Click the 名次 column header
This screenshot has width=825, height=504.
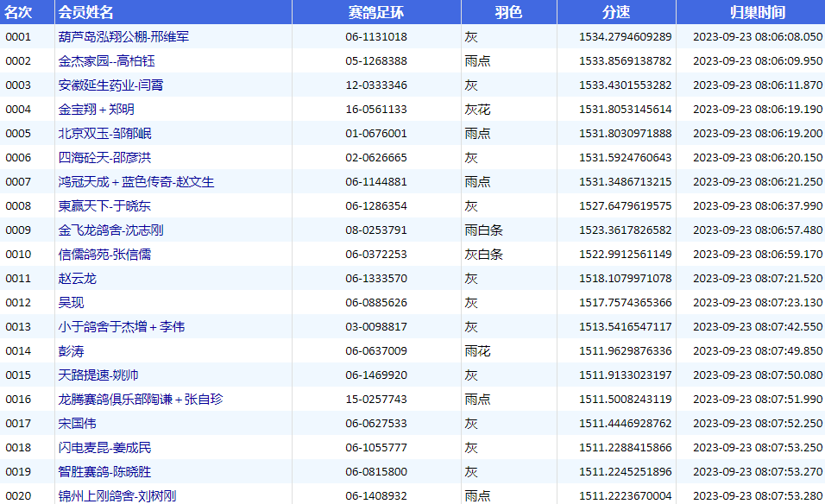pyautogui.click(x=19, y=12)
